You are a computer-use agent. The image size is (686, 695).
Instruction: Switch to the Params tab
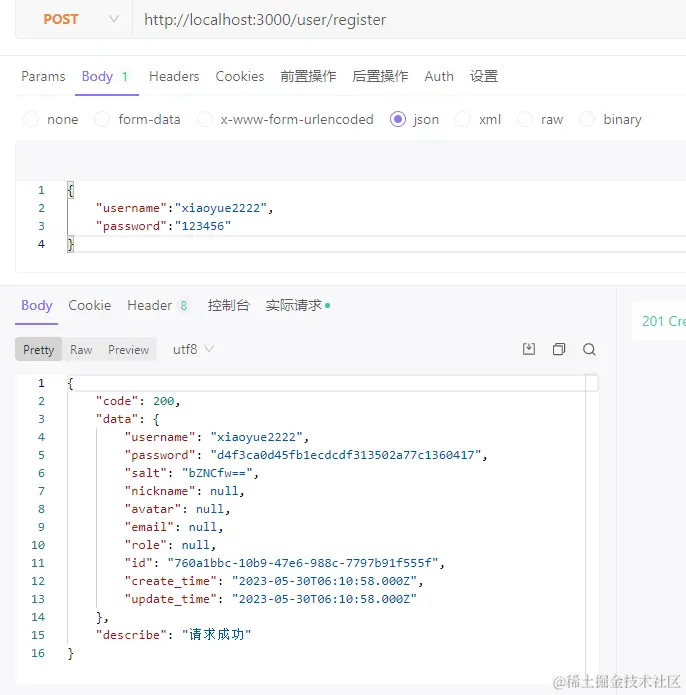[x=43, y=76]
